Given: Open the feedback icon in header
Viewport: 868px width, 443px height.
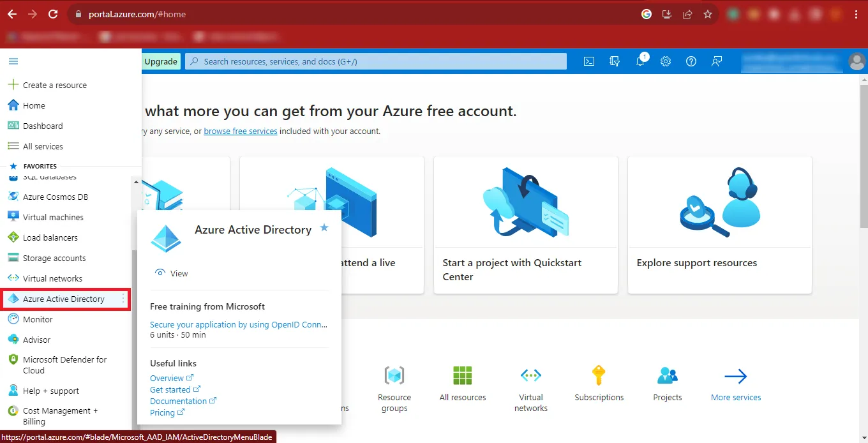Looking at the screenshot, I should [717, 61].
